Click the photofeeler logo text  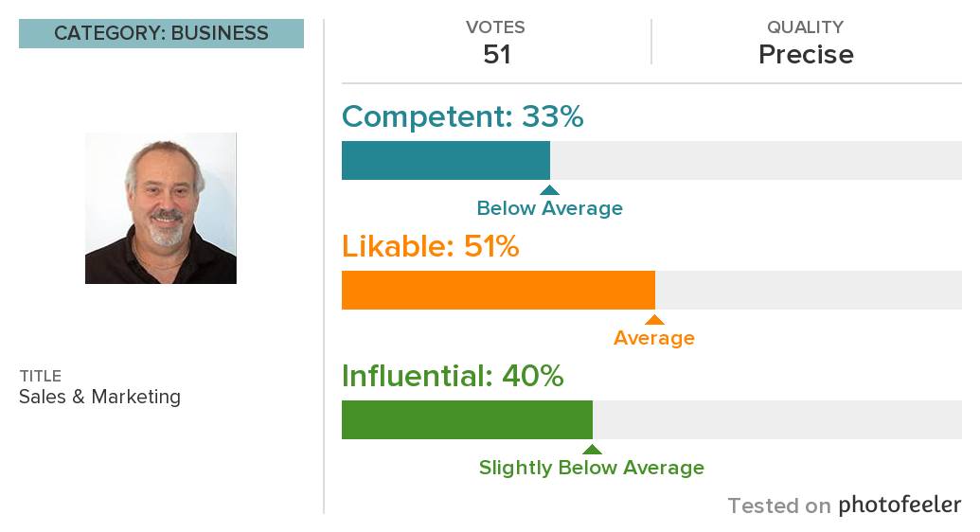click(900, 504)
